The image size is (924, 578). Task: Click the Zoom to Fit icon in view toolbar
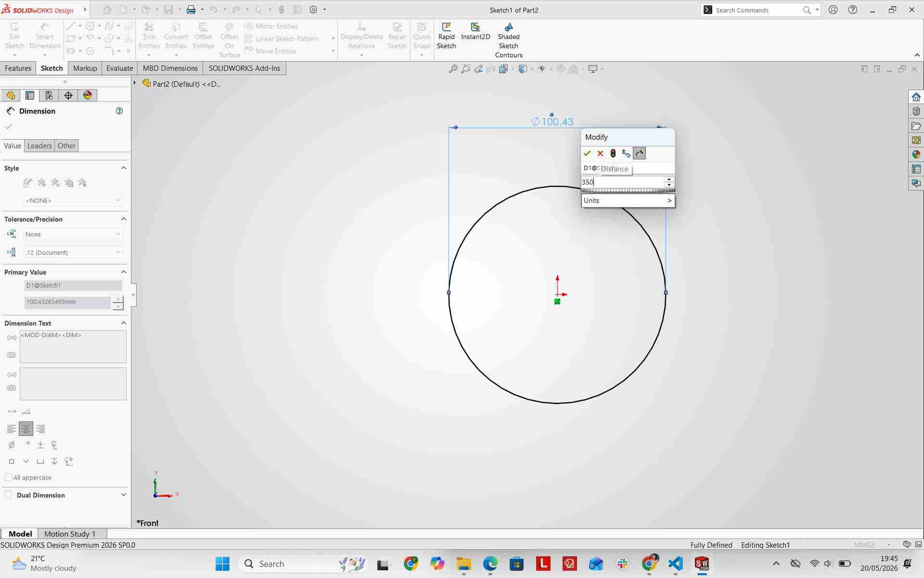point(453,69)
